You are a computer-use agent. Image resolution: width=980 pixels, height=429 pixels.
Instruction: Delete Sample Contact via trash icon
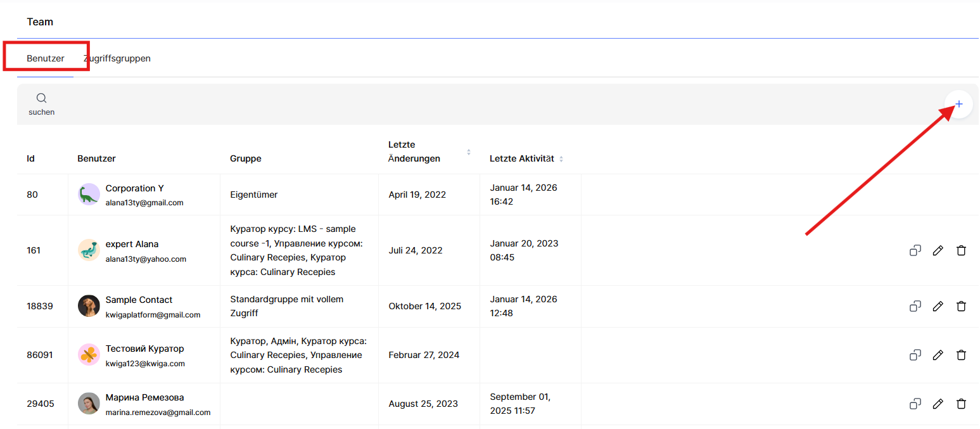(x=961, y=306)
